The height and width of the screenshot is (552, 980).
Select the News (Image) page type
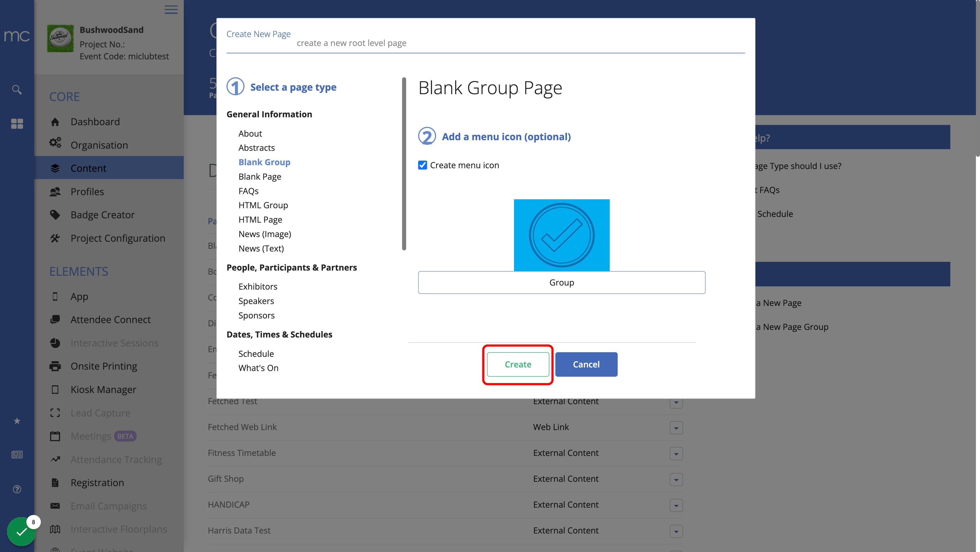click(265, 234)
